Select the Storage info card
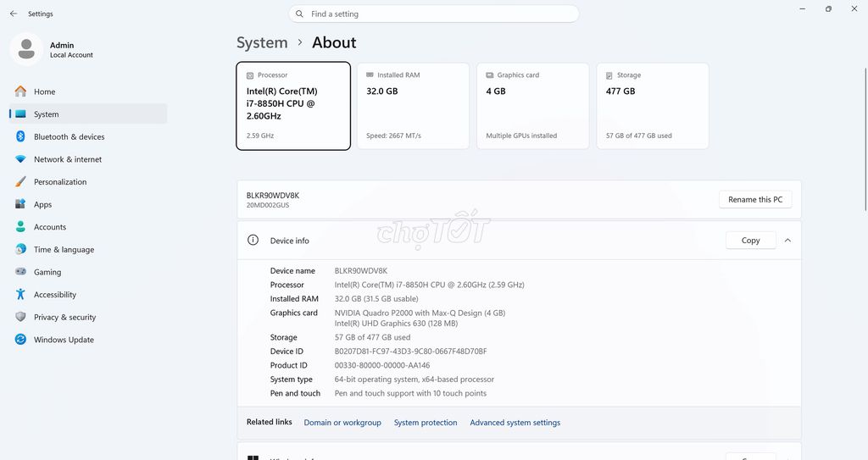Viewport: 868px width, 460px height. click(653, 106)
